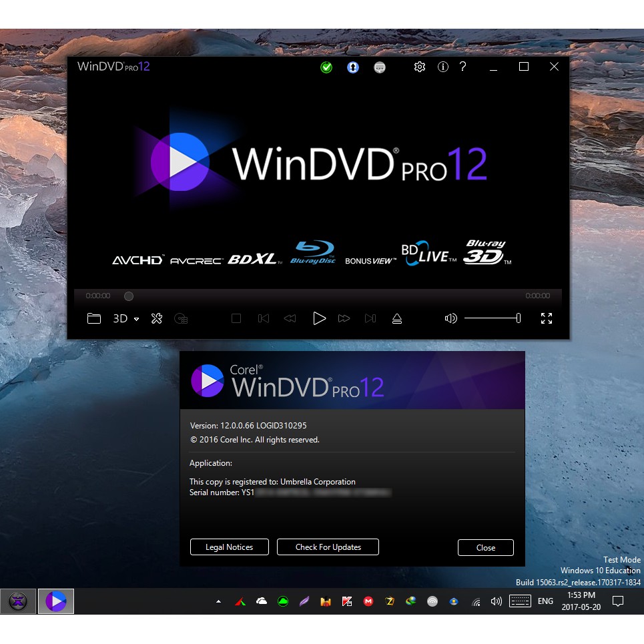Expand the 3D options dropdown arrow

pos(136,319)
